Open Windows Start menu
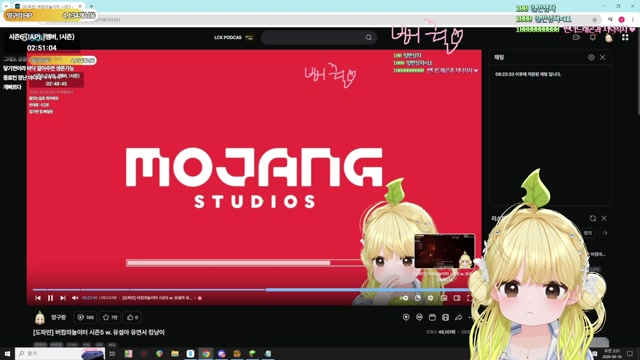The height and width of the screenshot is (360, 640). click(7, 353)
